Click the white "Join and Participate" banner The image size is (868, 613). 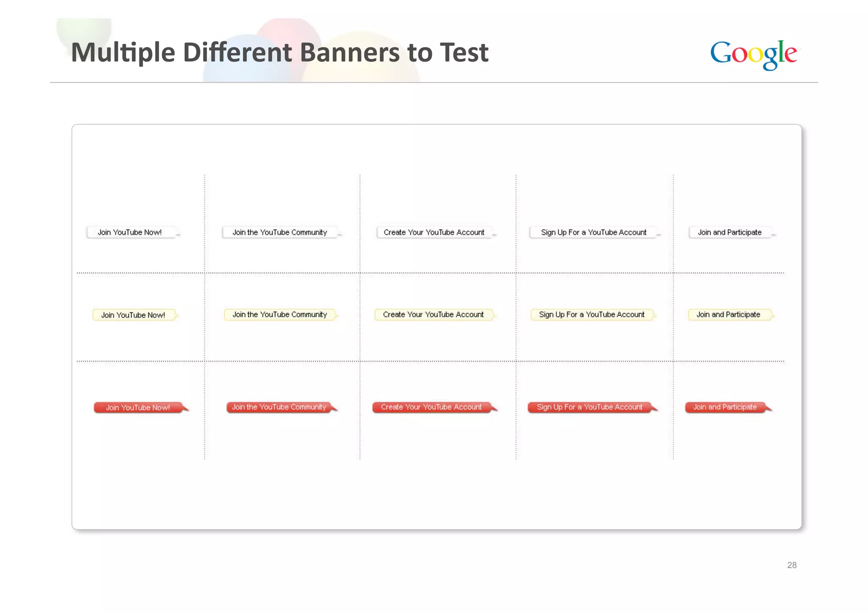click(732, 232)
